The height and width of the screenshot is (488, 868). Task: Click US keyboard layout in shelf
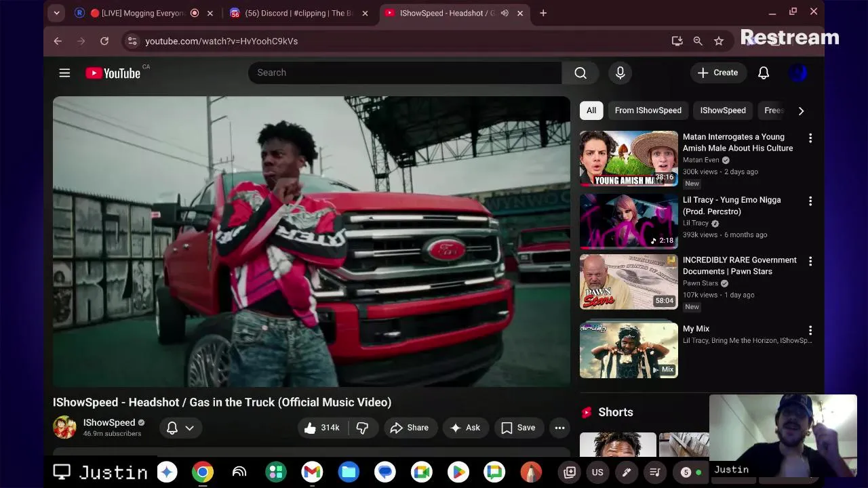[x=597, y=472]
